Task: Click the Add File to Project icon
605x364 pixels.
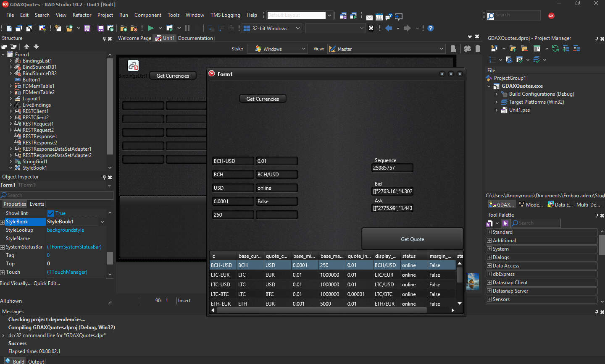Action: pos(124,28)
